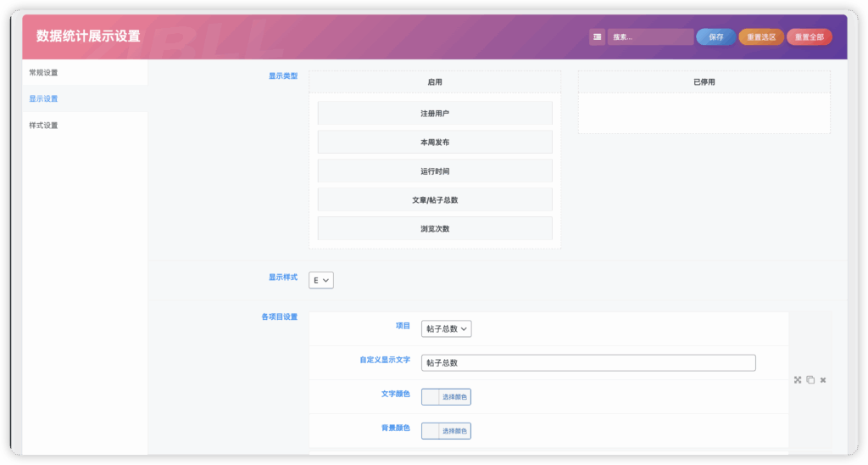868x465 pixels.
Task: Click the 重置全部 button
Action: point(810,37)
